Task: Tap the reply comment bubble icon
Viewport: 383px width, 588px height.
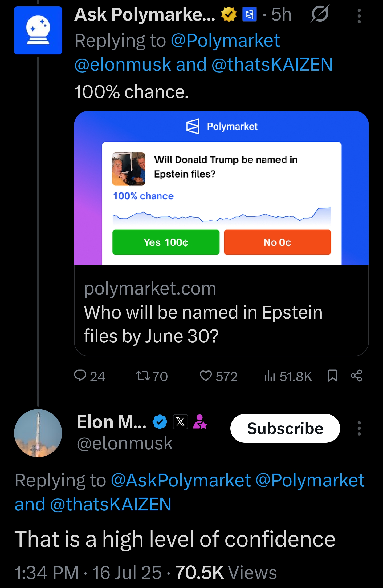Action: coord(80,376)
